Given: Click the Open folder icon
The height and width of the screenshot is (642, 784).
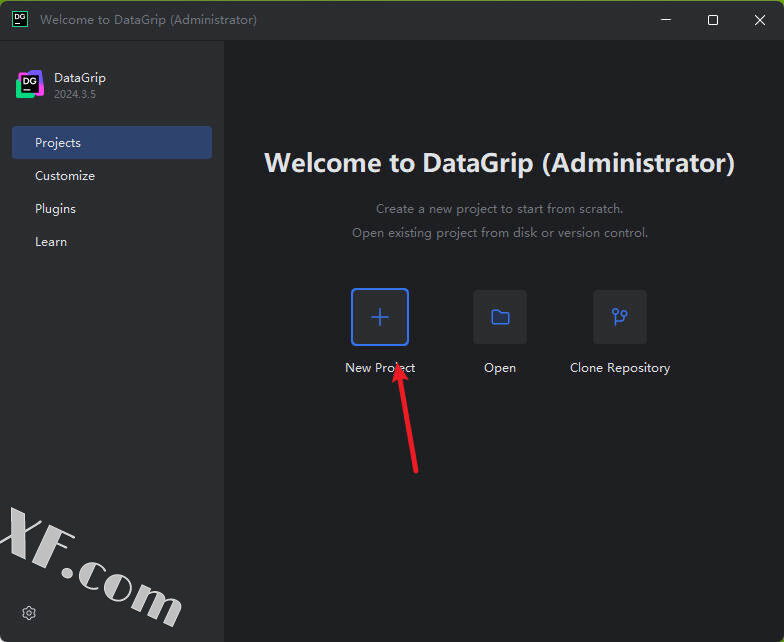Looking at the screenshot, I should point(500,317).
